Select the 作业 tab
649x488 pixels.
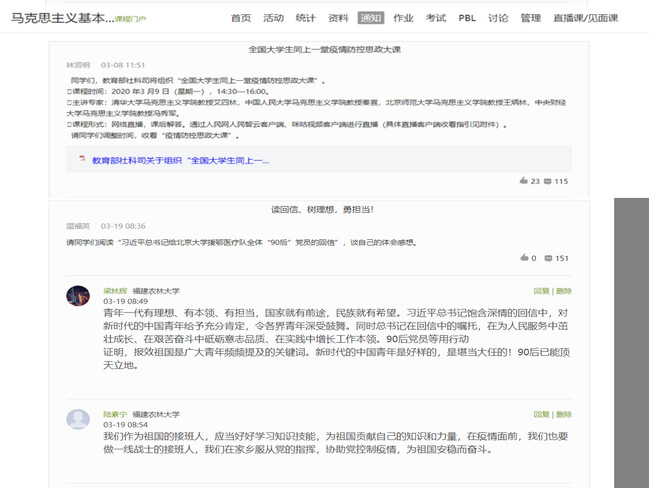[x=403, y=18]
